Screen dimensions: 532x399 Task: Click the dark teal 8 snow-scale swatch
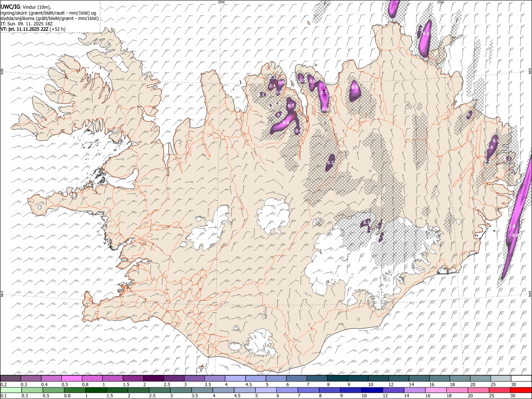click(x=337, y=379)
